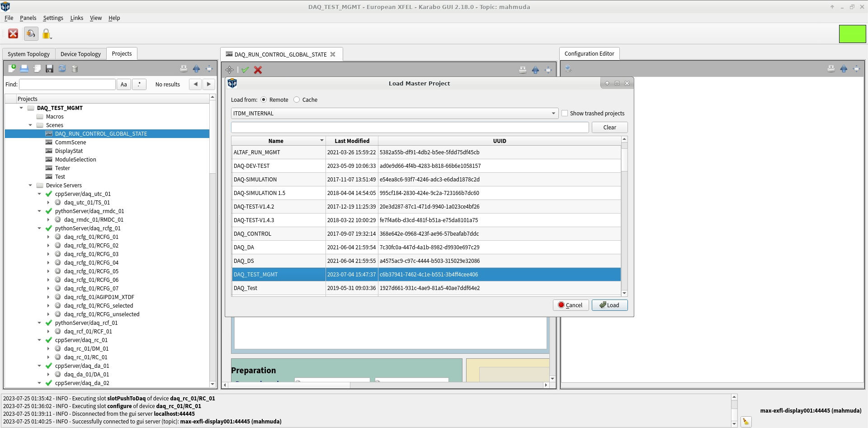This screenshot has height=428, width=868.
Task: Trash the project using the delete icon
Action: point(75,69)
